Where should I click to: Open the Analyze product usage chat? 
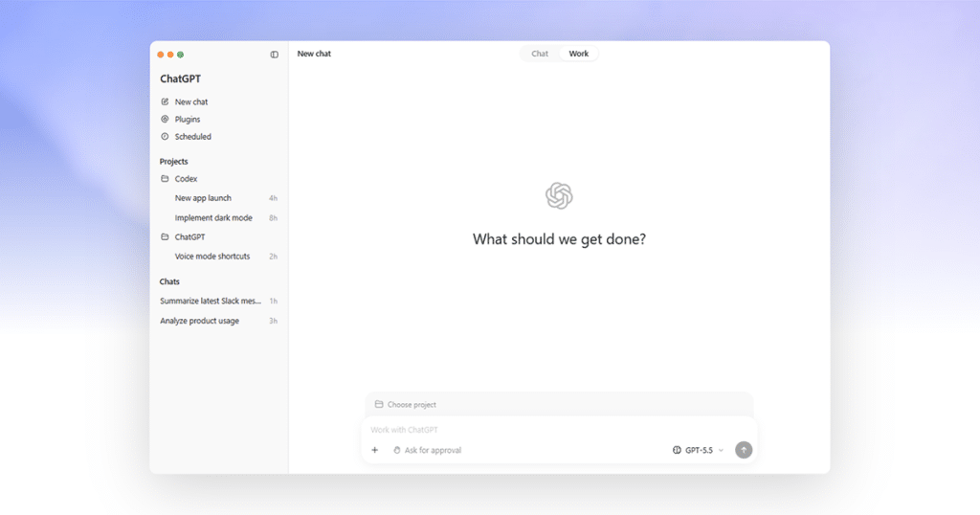tap(199, 321)
